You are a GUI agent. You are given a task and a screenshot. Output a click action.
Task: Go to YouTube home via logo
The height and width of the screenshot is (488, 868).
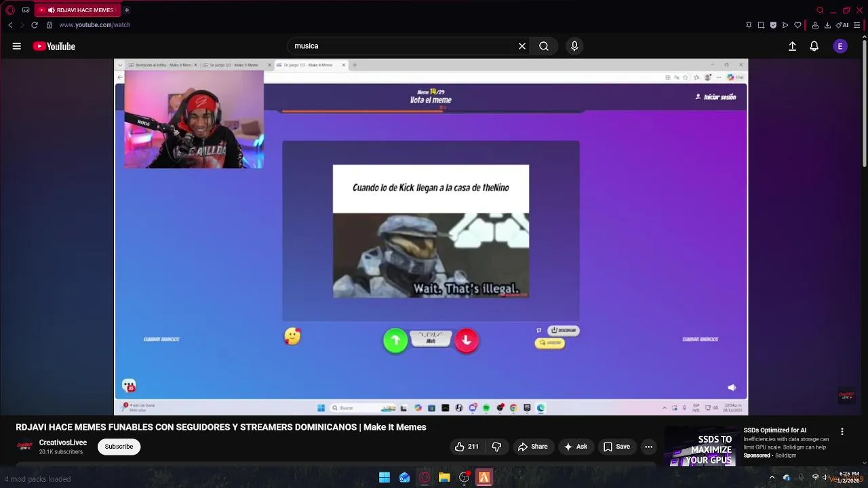[54, 46]
